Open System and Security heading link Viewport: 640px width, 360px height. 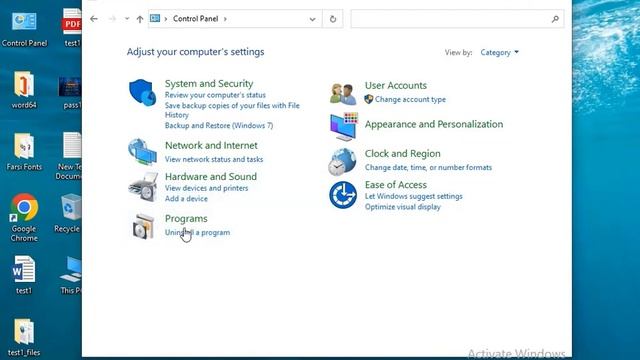click(209, 83)
